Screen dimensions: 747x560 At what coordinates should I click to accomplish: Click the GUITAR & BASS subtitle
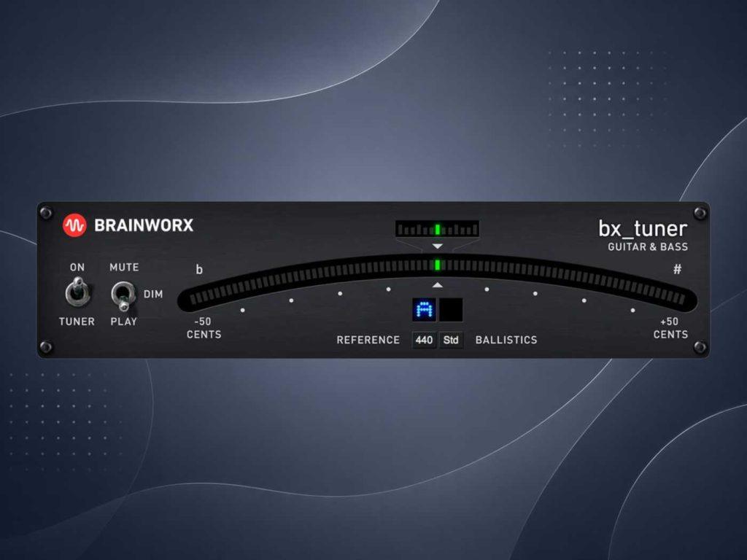click(648, 246)
